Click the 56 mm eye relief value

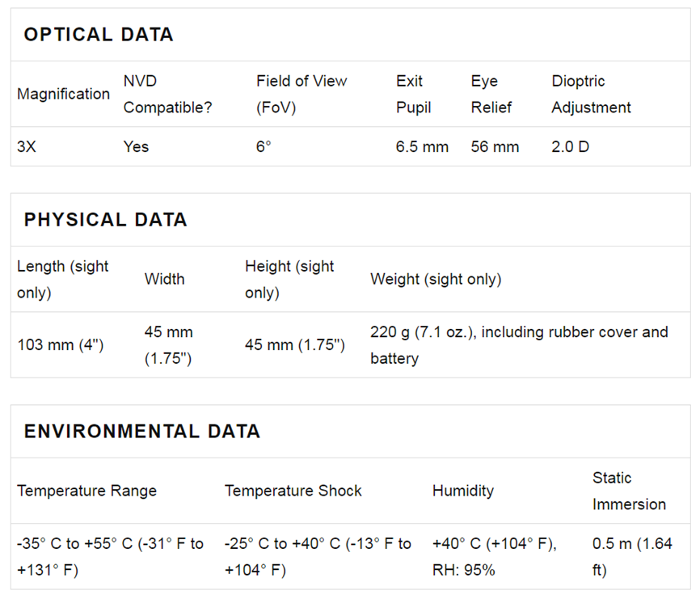click(x=495, y=147)
